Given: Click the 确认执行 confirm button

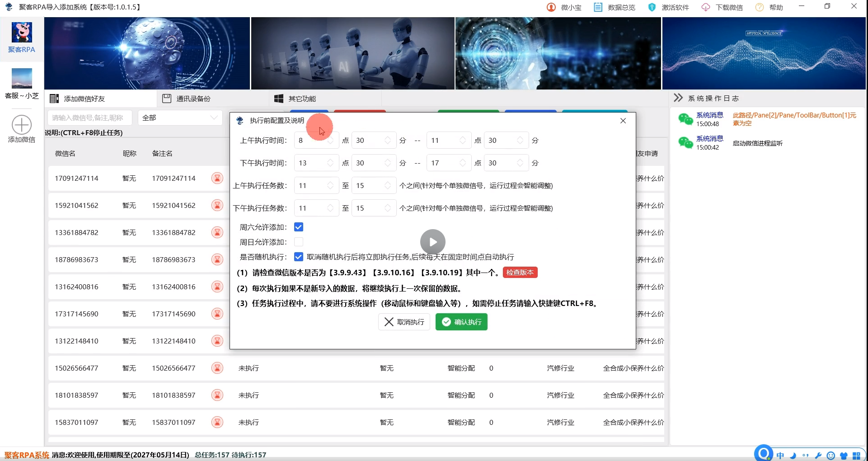Looking at the screenshot, I should (461, 322).
